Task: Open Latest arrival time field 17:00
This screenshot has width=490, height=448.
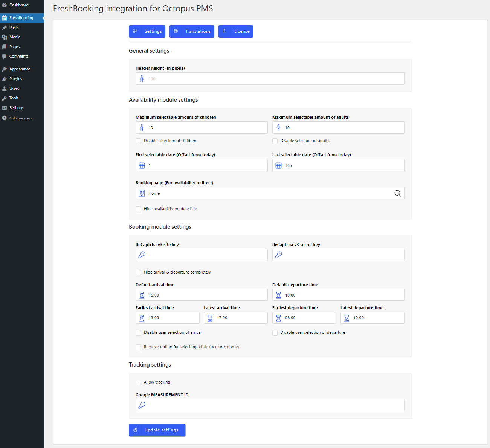Action: [236, 318]
